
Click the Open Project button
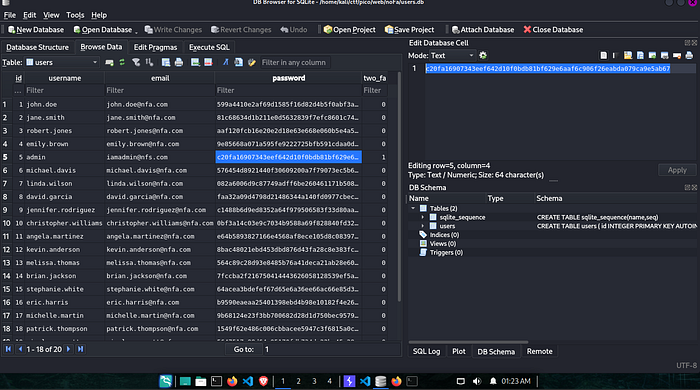coord(350,30)
